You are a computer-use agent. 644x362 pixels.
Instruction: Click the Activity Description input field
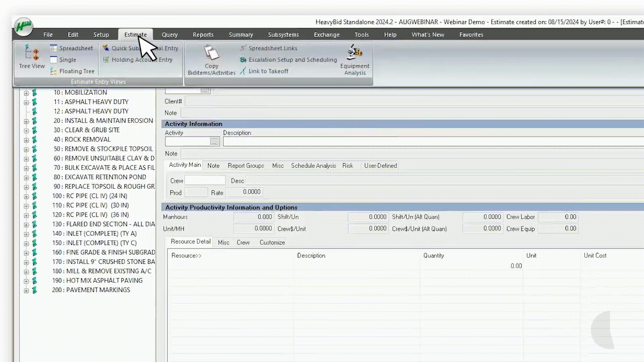click(x=433, y=142)
